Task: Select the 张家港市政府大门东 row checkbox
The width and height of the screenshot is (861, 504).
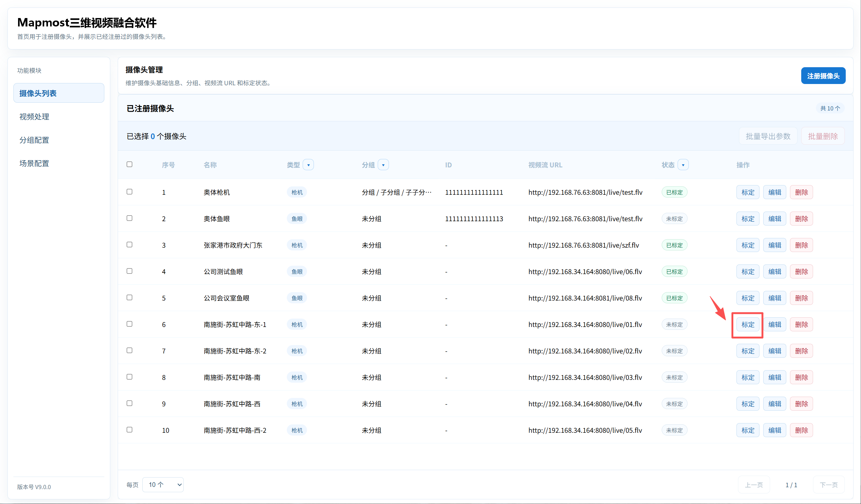Action: pyautogui.click(x=130, y=245)
